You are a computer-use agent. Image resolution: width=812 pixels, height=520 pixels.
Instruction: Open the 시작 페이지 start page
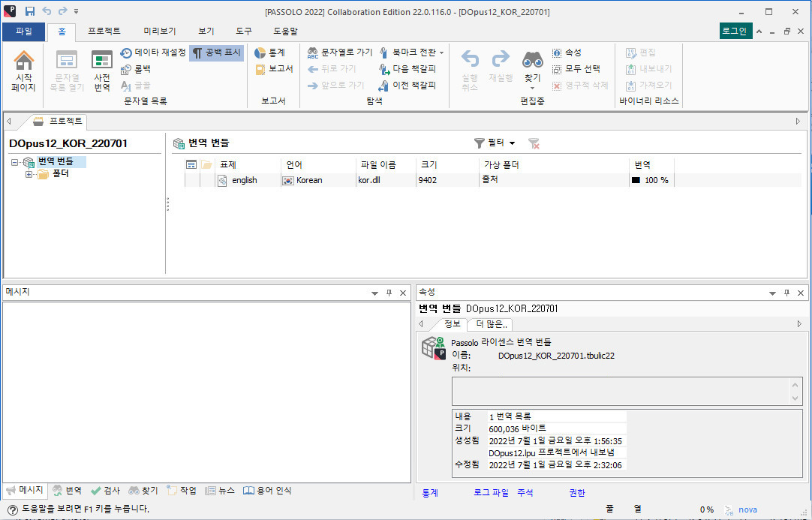(x=23, y=71)
